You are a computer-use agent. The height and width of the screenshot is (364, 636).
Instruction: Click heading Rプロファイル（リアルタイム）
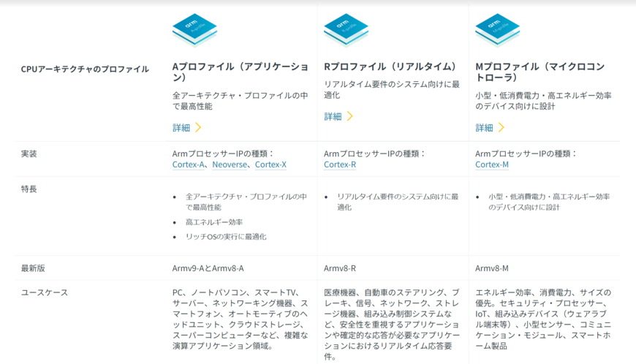point(390,67)
